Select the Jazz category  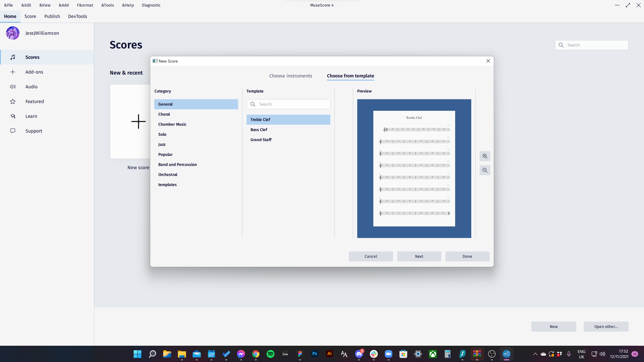click(x=162, y=144)
